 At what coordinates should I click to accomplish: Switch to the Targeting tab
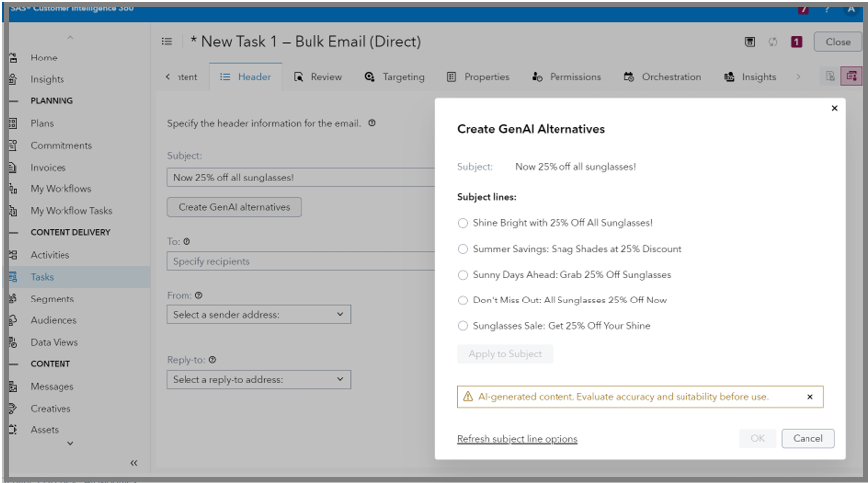point(394,77)
